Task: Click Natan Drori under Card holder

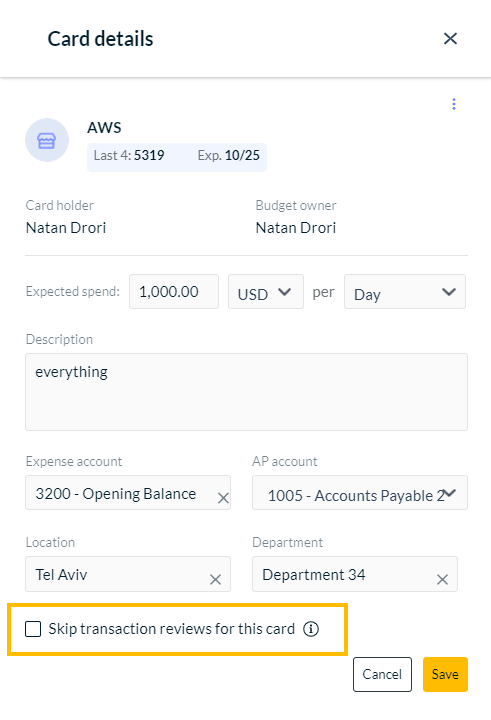Action: click(x=66, y=228)
